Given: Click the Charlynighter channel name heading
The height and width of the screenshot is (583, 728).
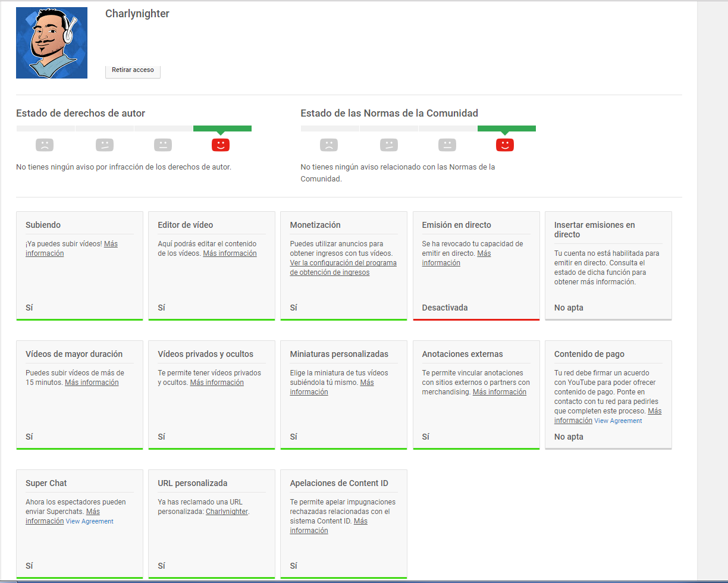Looking at the screenshot, I should [137, 14].
